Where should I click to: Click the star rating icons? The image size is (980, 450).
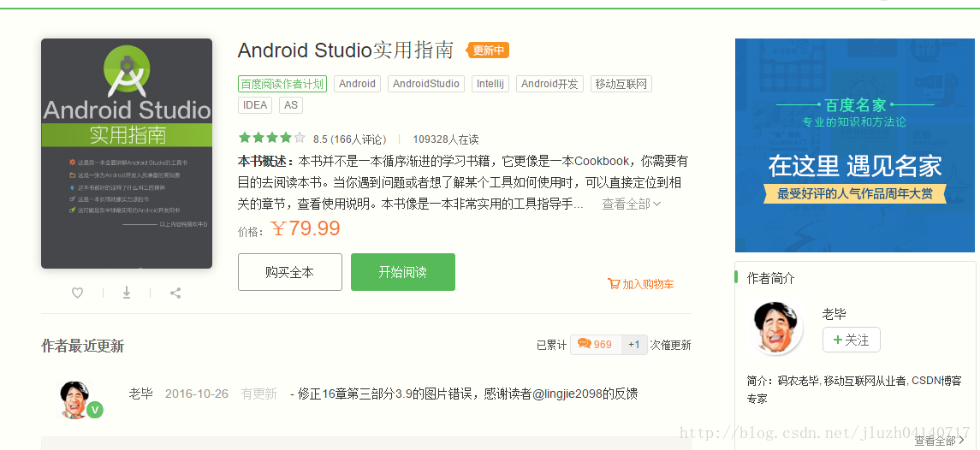(272, 138)
